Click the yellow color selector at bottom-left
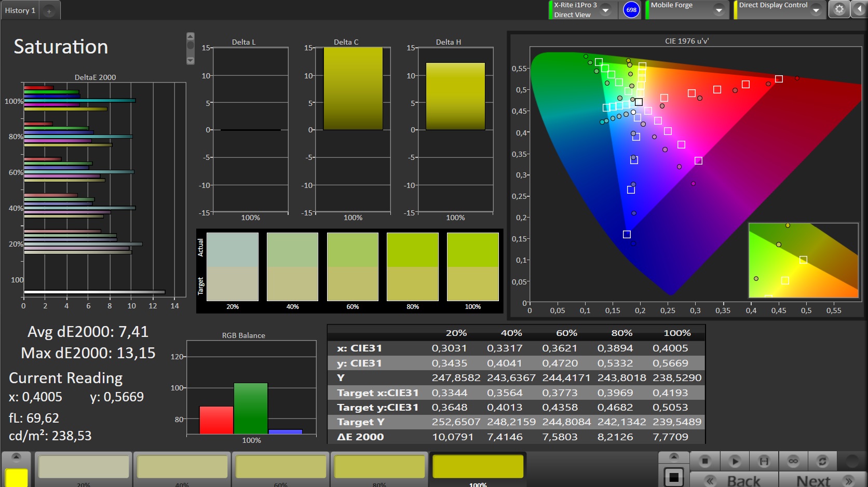868x487 pixels. click(16, 477)
